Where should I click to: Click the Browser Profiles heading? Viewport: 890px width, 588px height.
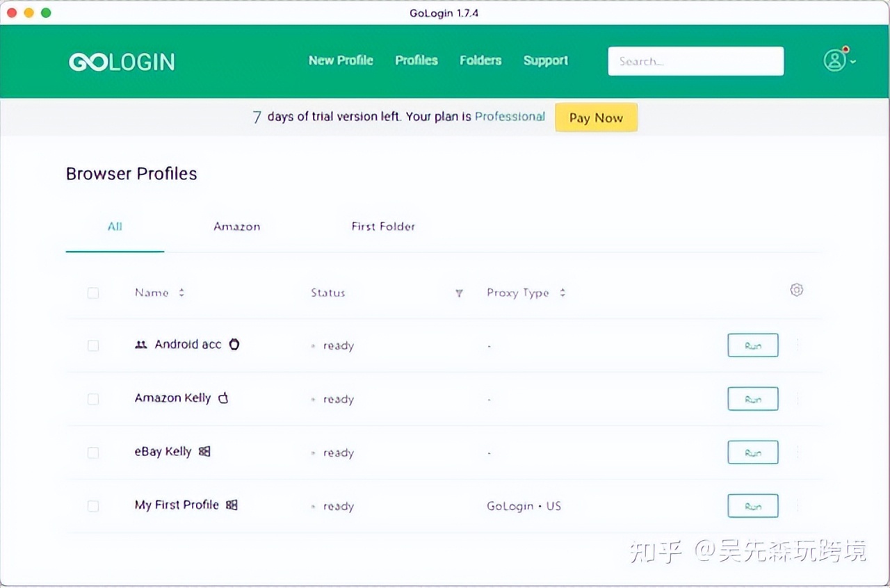(131, 174)
